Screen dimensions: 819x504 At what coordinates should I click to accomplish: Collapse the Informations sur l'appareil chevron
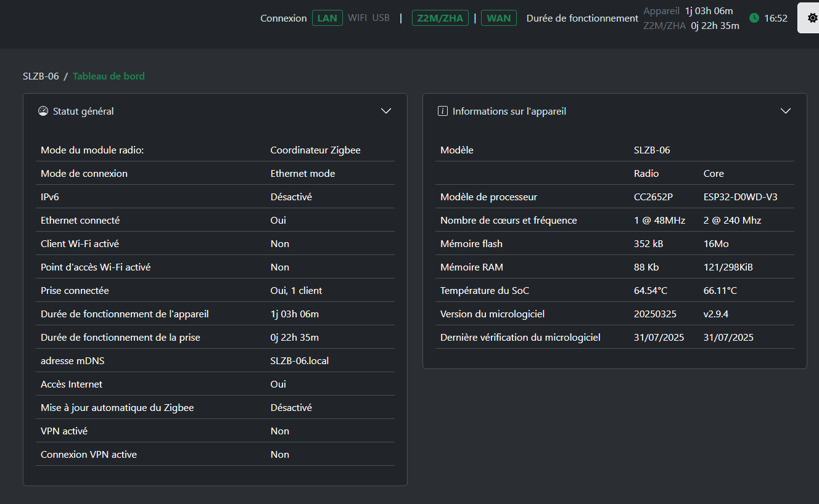tap(786, 111)
